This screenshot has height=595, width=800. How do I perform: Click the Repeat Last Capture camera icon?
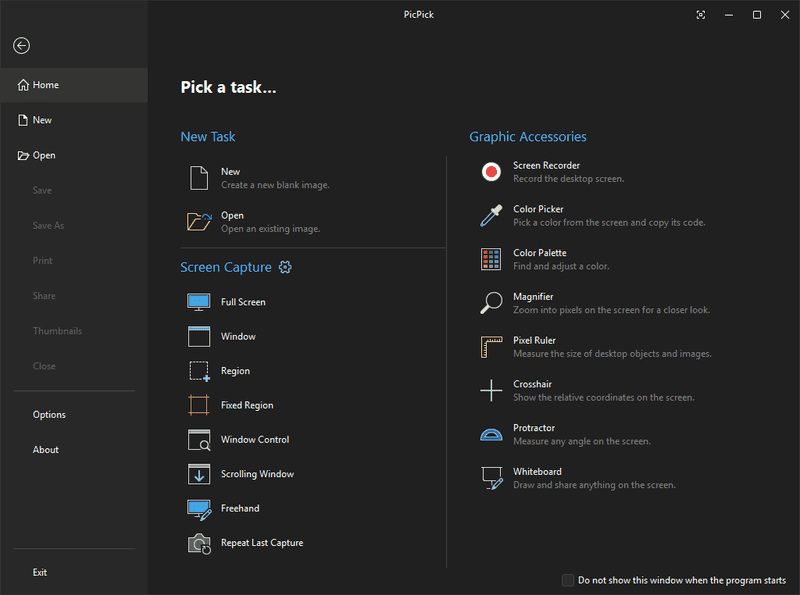point(199,544)
